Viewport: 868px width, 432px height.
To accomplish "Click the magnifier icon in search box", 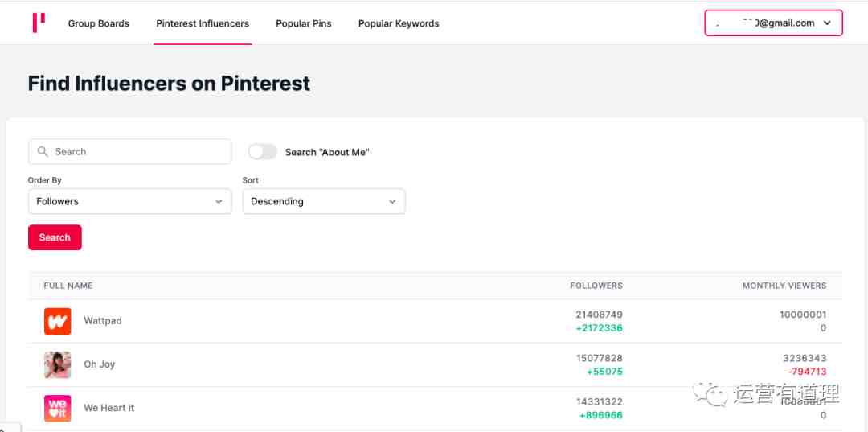I will click(43, 151).
